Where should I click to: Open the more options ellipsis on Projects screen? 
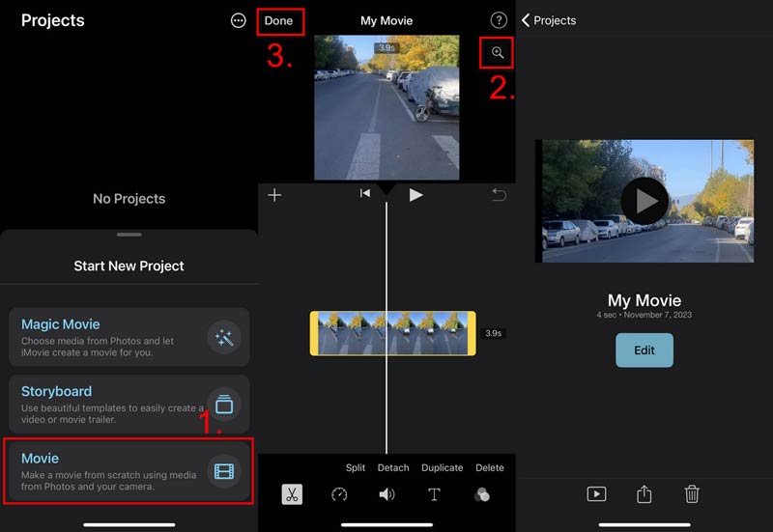(x=238, y=20)
